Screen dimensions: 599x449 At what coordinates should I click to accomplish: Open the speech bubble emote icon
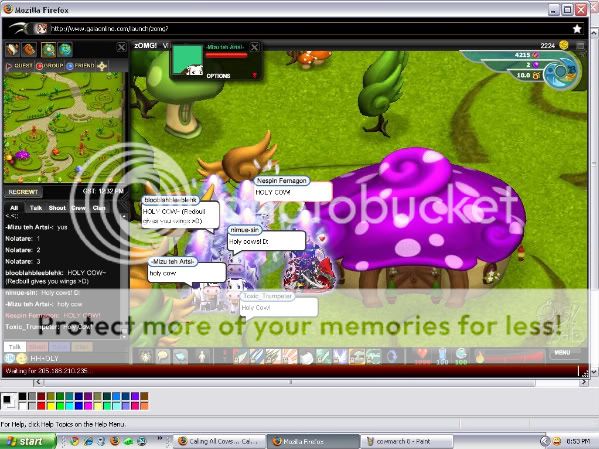point(163,357)
